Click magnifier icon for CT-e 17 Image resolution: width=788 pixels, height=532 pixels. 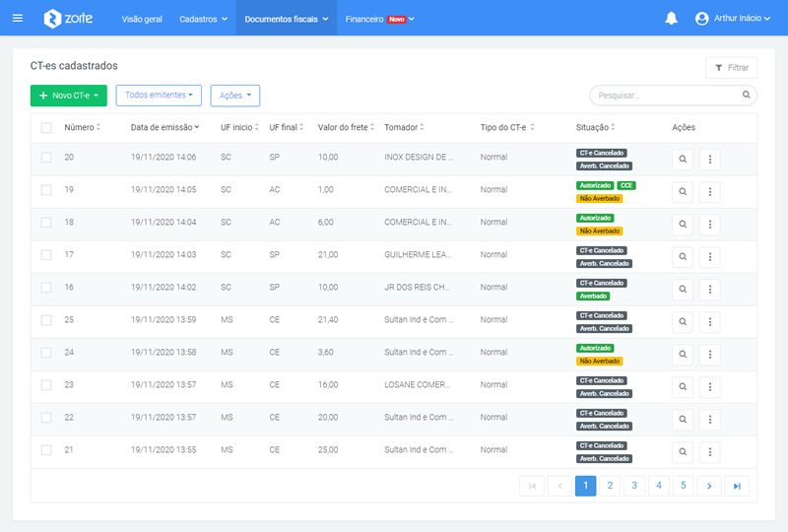[683, 257]
